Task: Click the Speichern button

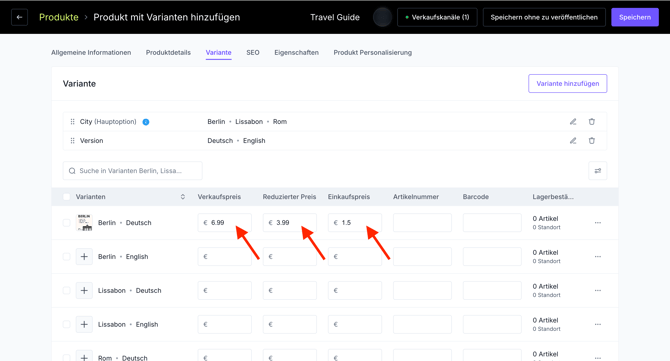Action: (x=635, y=18)
